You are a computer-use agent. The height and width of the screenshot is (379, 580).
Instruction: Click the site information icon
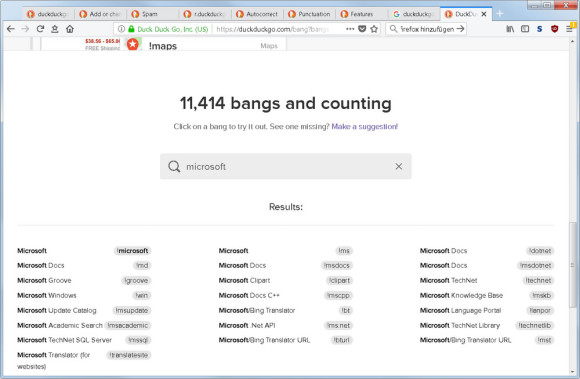(121, 29)
